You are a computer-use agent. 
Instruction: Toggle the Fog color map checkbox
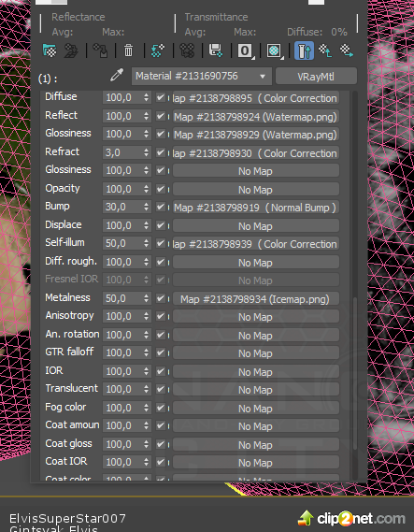[161, 407]
